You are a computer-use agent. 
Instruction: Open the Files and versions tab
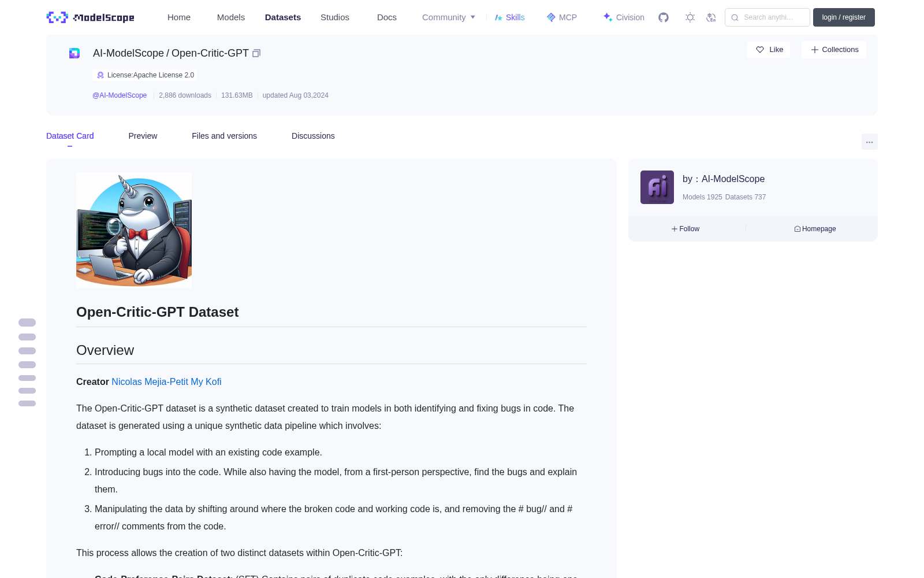pos(224,136)
